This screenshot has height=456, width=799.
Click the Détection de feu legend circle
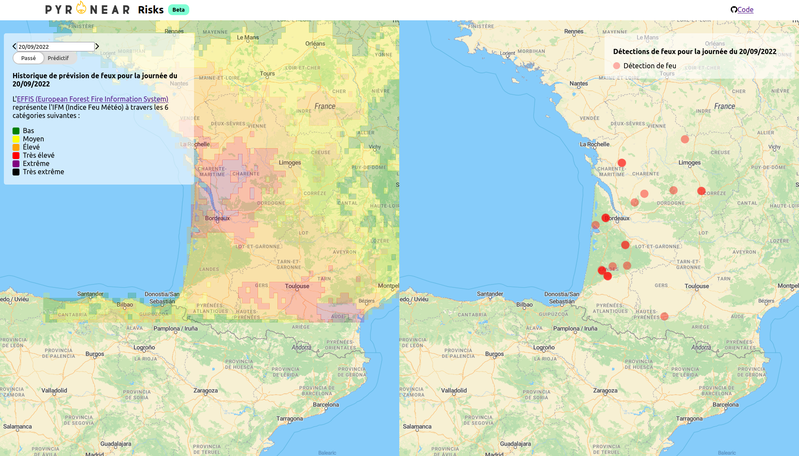pyautogui.click(x=617, y=66)
